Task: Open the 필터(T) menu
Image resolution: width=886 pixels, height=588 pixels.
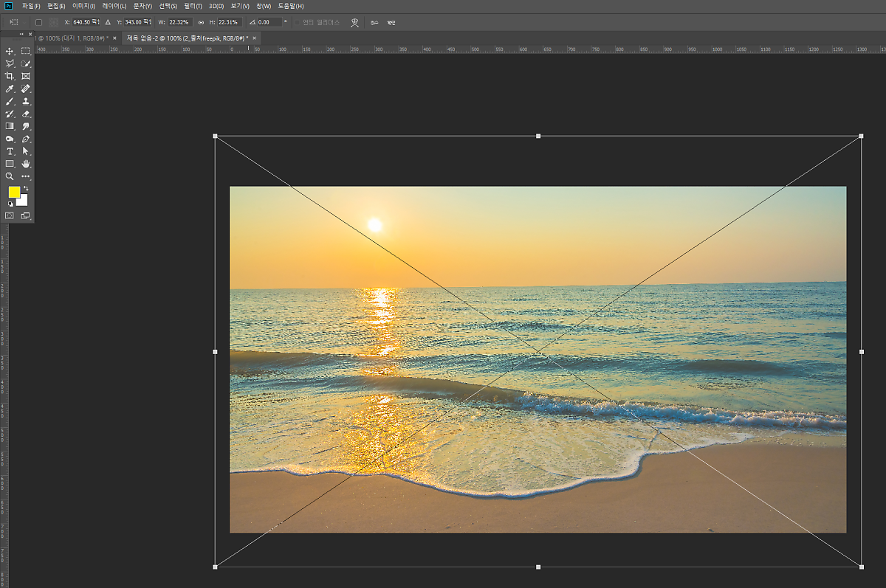Action: [x=193, y=6]
